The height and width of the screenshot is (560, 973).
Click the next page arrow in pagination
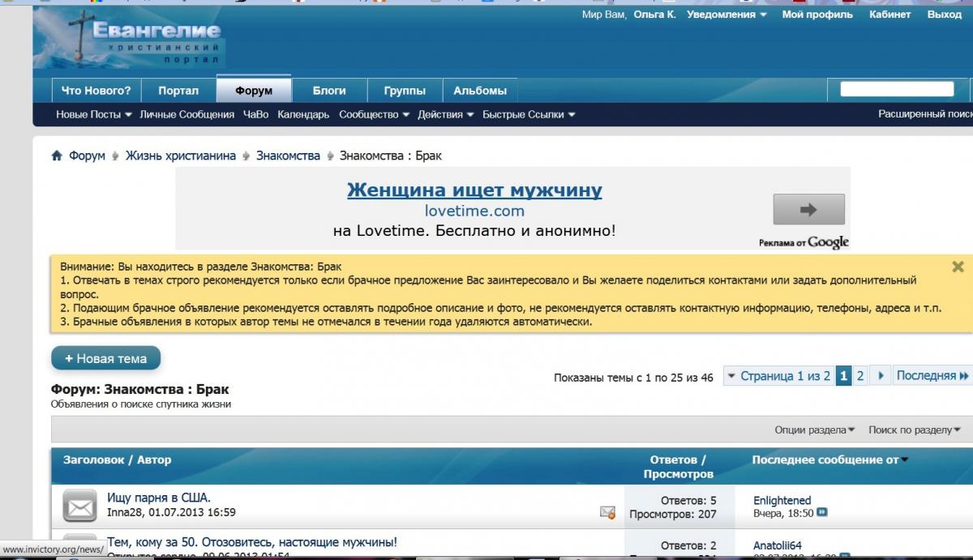(x=881, y=375)
